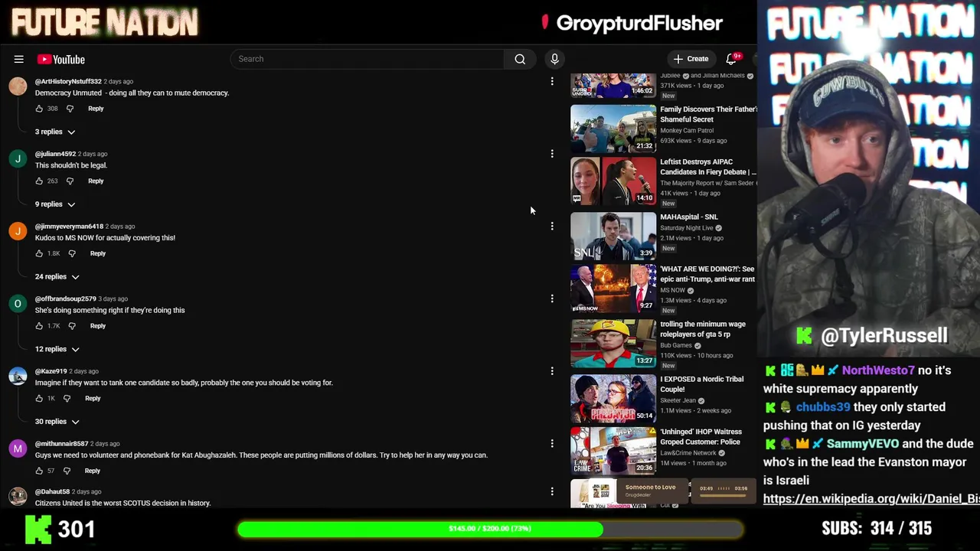The height and width of the screenshot is (551, 980).
Task: Activate voice search microphone
Action: (555, 59)
